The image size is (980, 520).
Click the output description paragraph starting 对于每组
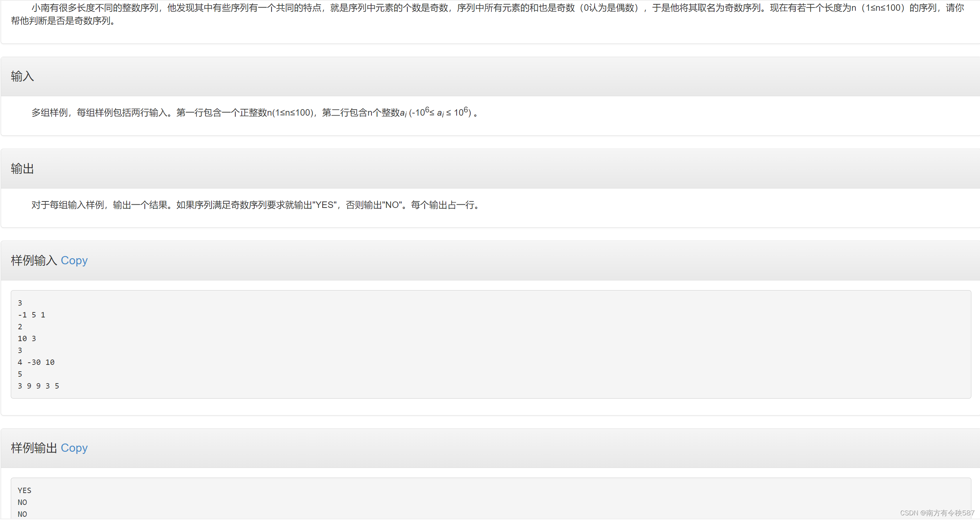pyautogui.click(x=255, y=205)
